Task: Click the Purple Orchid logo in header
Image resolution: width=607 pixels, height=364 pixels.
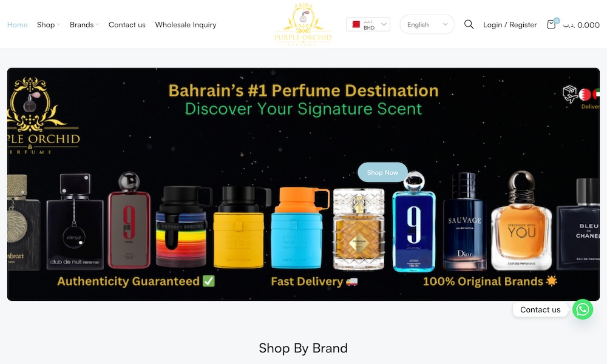Action: coord(303,24)
